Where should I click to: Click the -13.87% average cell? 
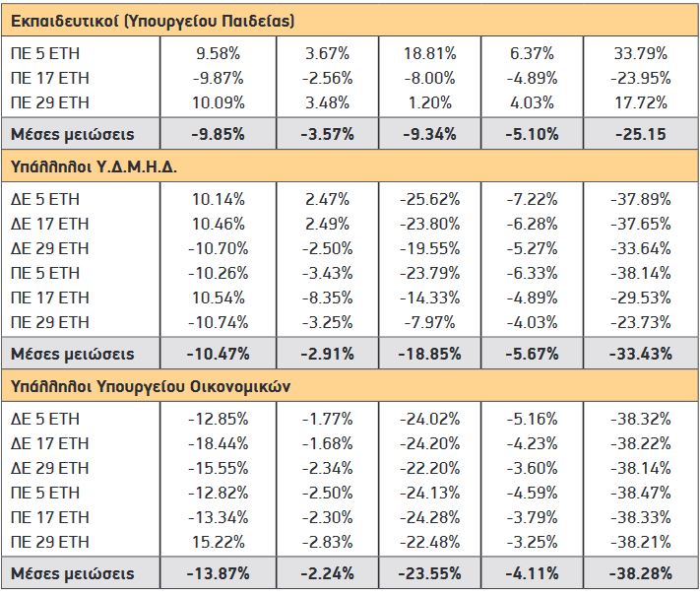click(219, 573)
